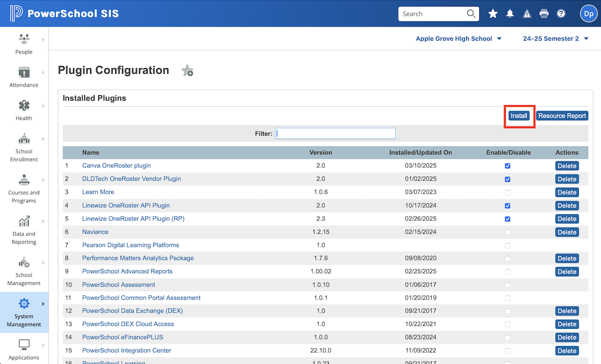Open the printer icon in header
The image size is (601, 364).
point(544,14)
